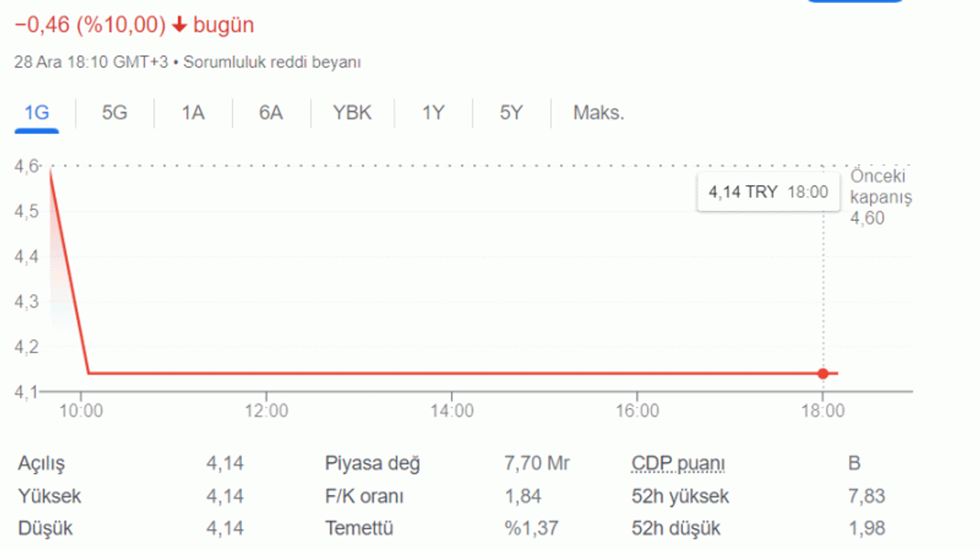Select the 1G time range tab
Screen dimensions: 980x551
[x=37, y=113]
